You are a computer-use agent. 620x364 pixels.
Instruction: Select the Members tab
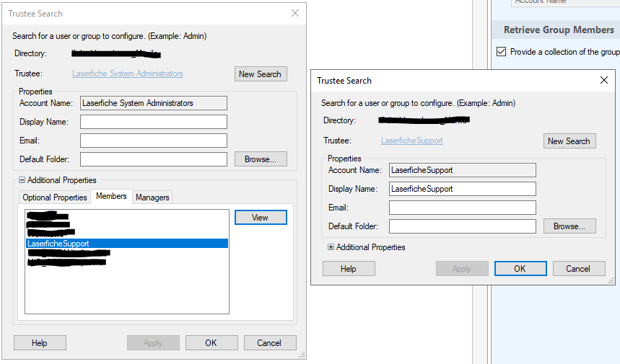[111, 196]
